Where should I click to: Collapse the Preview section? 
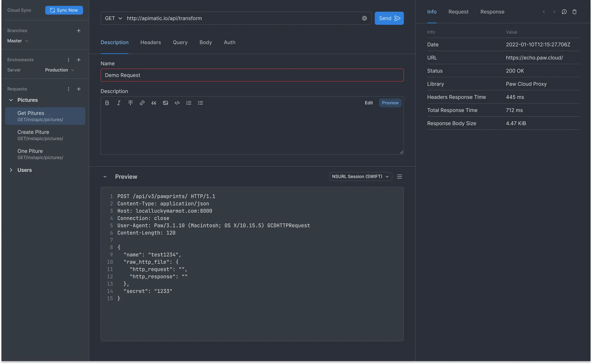105,177
